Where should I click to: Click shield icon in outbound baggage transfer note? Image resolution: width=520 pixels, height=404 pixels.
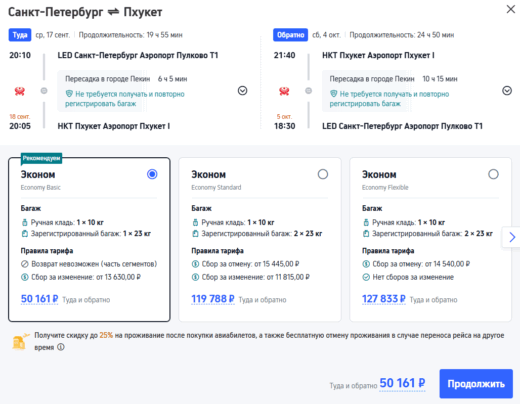[x=69, y=94]
